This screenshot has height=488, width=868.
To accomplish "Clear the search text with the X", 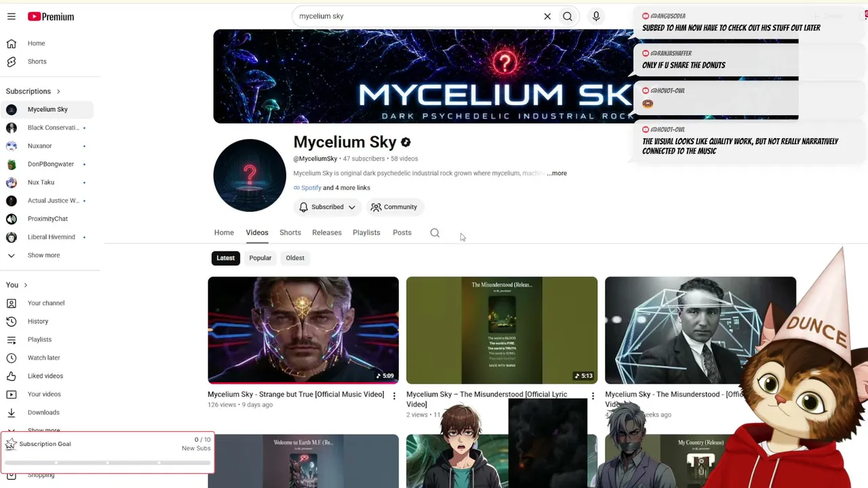I will click(547, 16).
